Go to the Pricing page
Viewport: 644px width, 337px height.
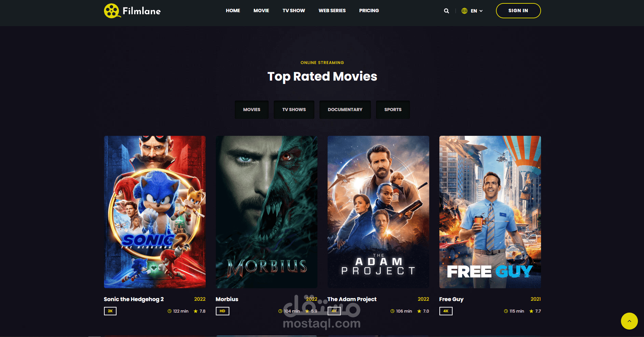(369, 10)
